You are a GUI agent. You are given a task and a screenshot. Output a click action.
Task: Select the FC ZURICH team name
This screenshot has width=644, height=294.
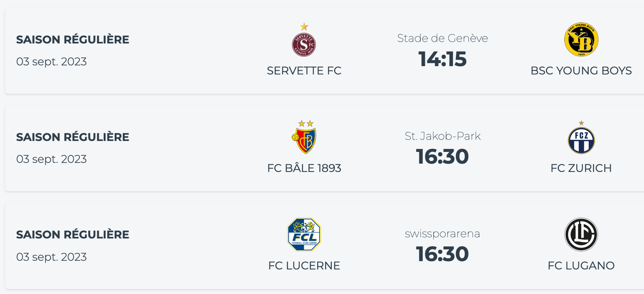(x=581, y=168)
